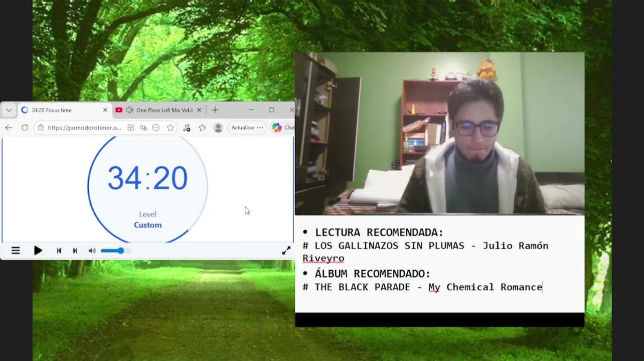Click the webcam video feed

coord(440,133)
